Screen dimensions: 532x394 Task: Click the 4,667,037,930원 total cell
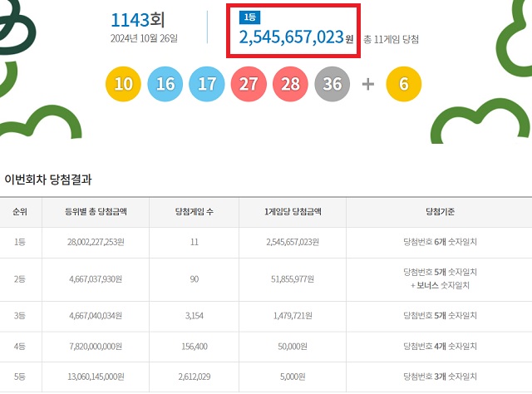click(96, 279)
